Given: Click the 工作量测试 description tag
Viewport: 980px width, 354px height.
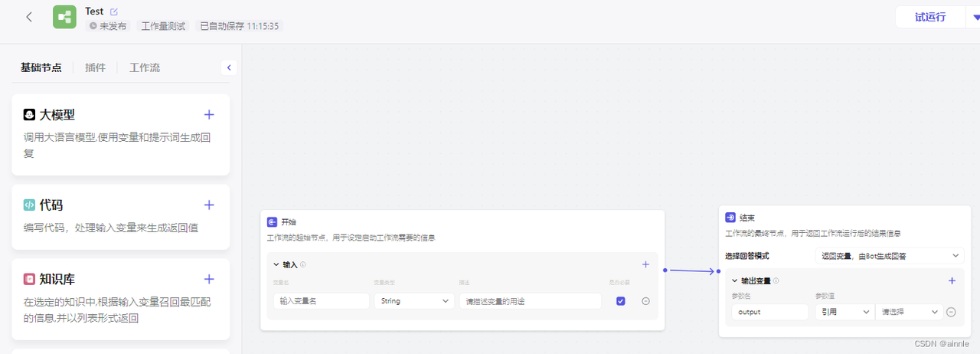Looking at the screenshot, I should (x=163, y=26).
